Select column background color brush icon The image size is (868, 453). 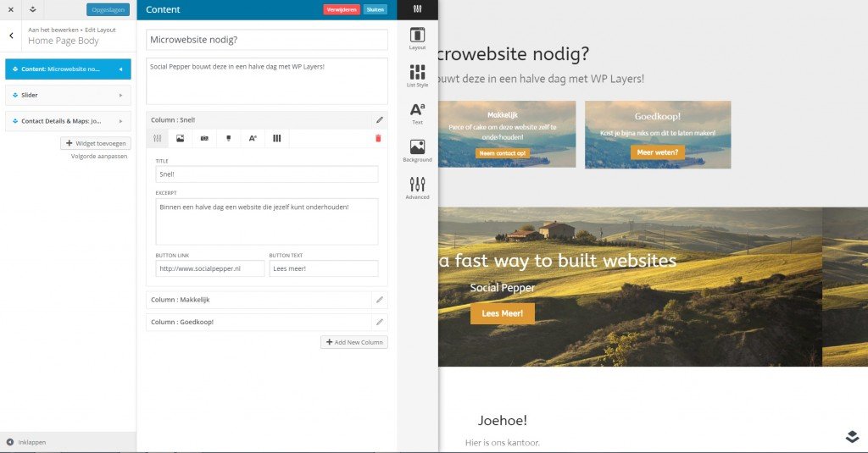point(229,138)
